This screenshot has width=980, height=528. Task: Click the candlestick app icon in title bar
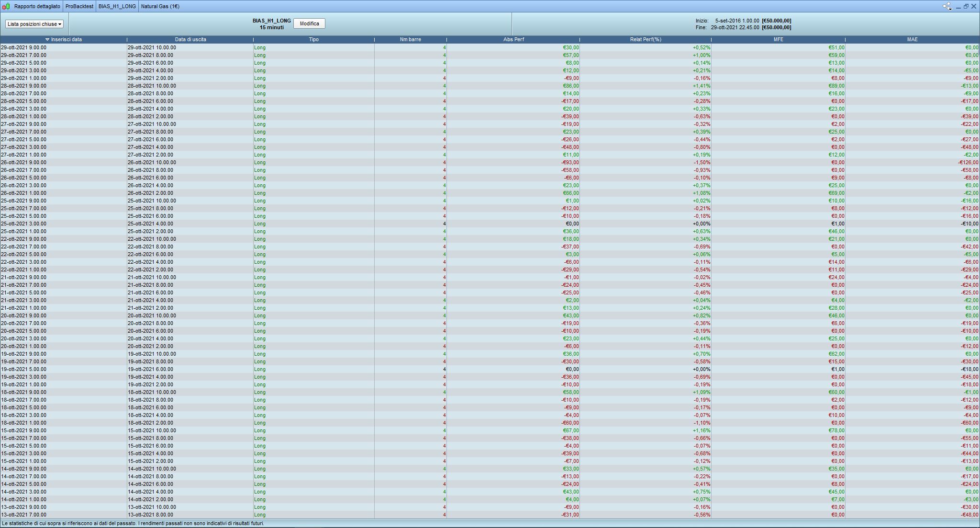(6, 6)
